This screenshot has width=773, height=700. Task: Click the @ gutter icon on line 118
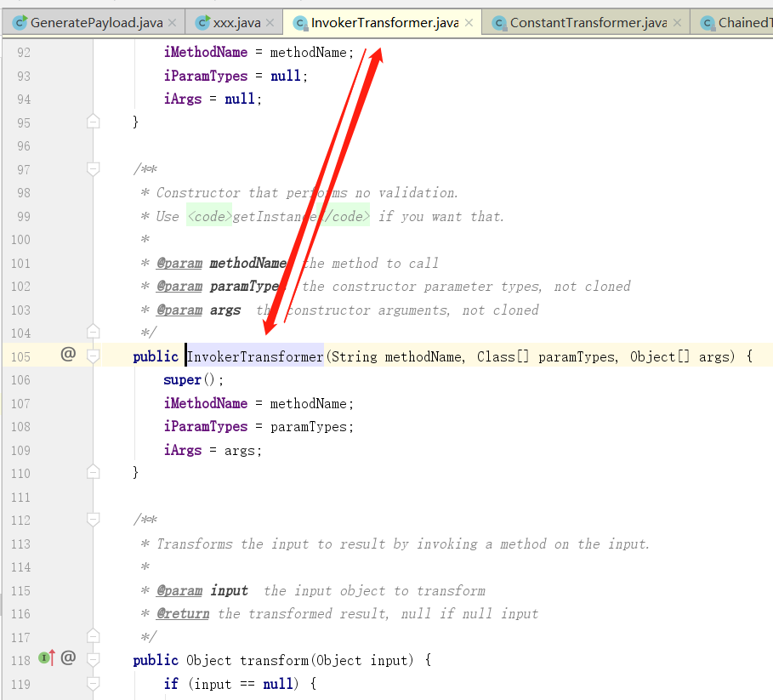point(68,657)
